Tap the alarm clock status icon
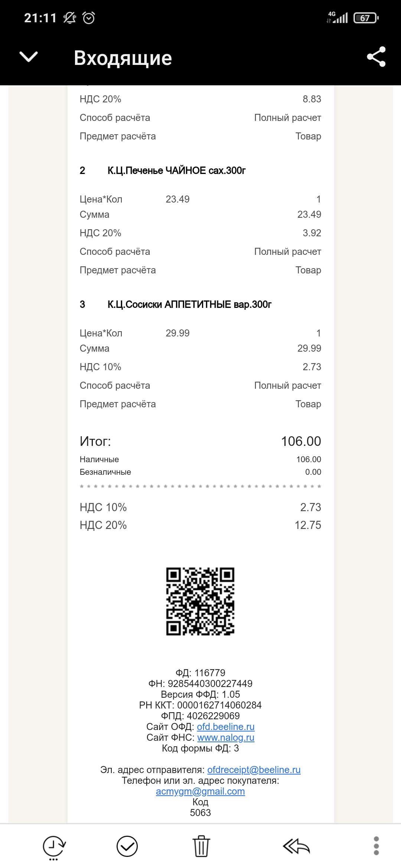 click(x=89, y=17)
